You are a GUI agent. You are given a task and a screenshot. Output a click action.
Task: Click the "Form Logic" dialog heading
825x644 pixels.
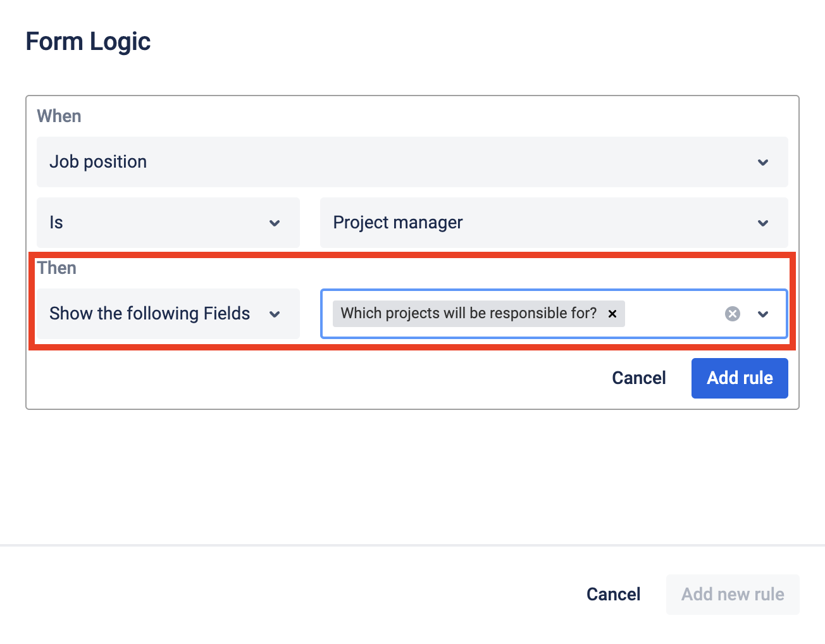[88, 42]
